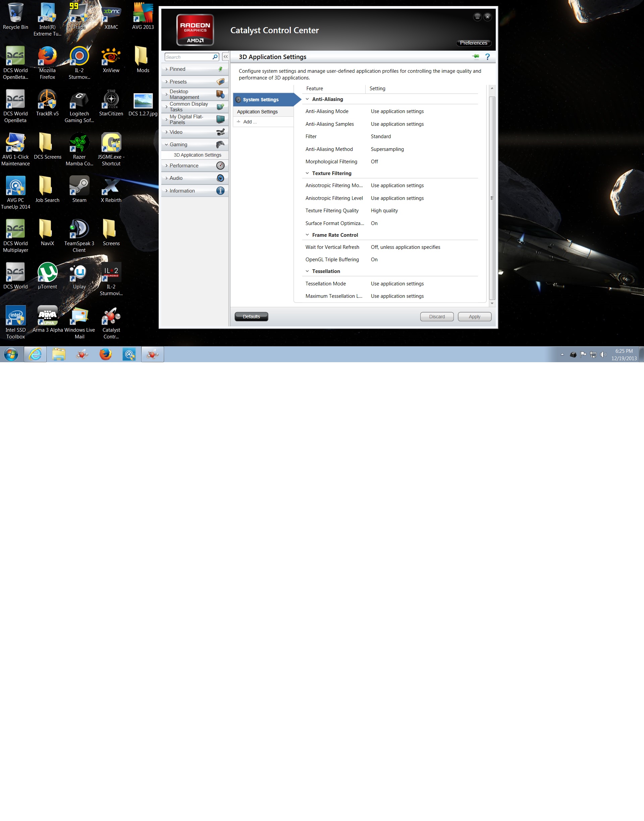644x821 pixels.
Task: Click the volume icon in system tray
Action: tap(603, 354)
